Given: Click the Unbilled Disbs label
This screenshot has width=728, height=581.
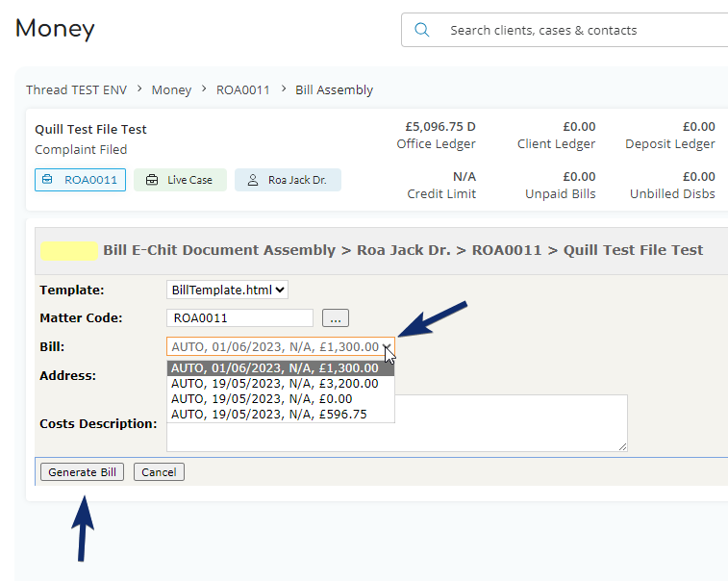Looking at the screenshot, I should click(x=672, y=193).
